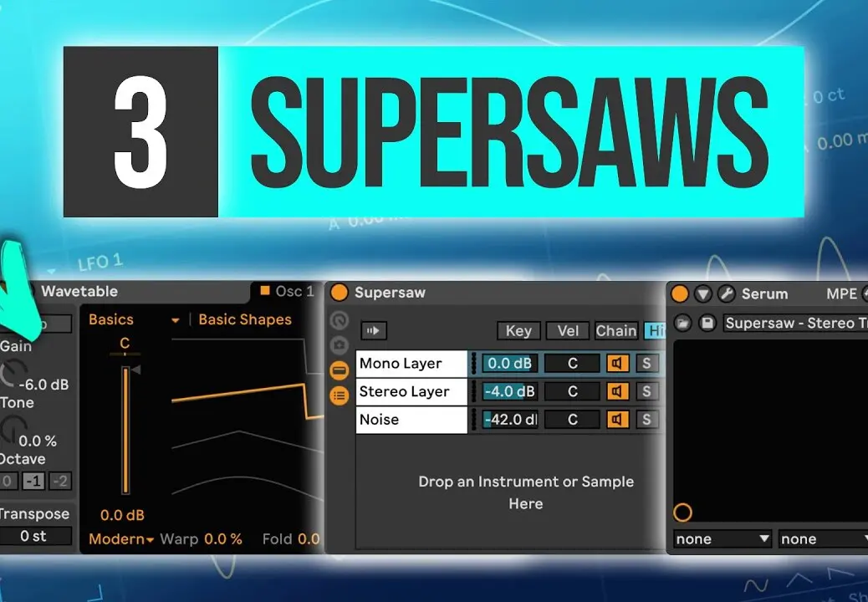Open the Supersaw rack macro variations camera
Viewport: 868px width, 602px height.
(340, 345)
